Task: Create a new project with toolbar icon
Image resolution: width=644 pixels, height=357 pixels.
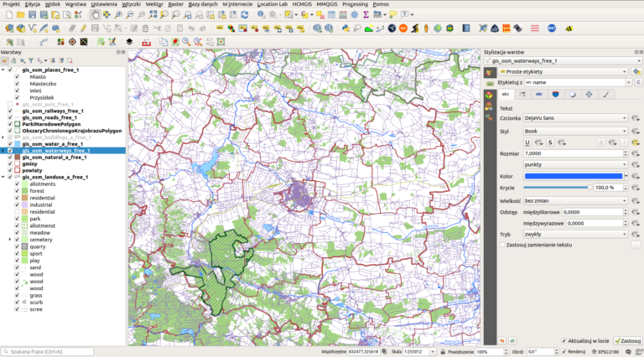Action: (x=9, y=15)
